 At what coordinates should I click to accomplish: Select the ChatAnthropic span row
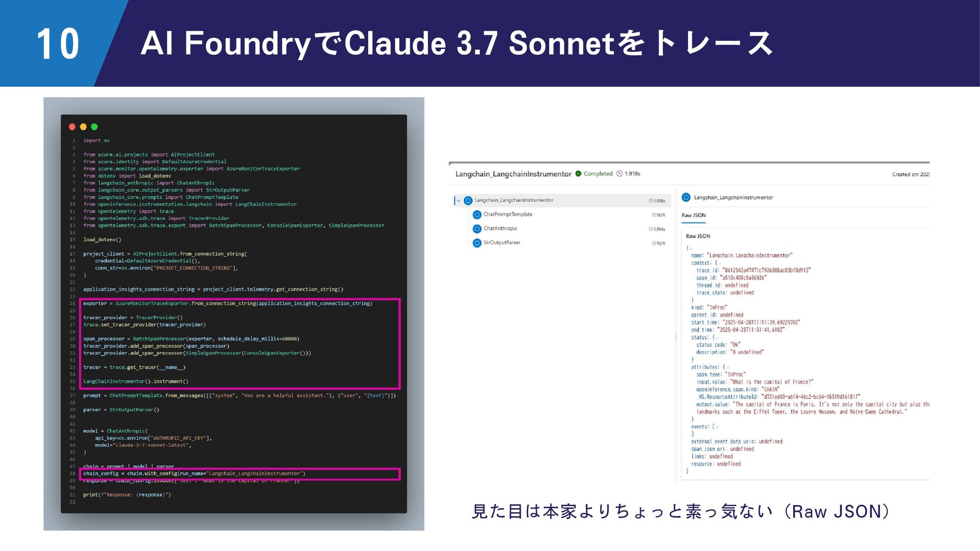561,229
